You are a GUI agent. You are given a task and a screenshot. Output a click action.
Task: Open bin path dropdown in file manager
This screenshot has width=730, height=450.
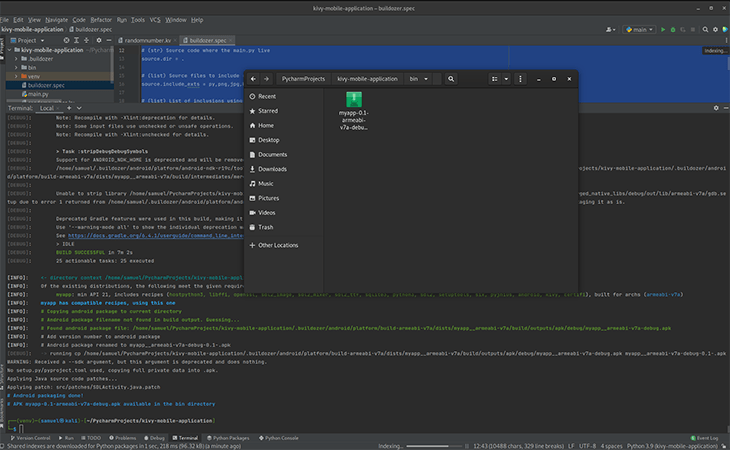426,79
